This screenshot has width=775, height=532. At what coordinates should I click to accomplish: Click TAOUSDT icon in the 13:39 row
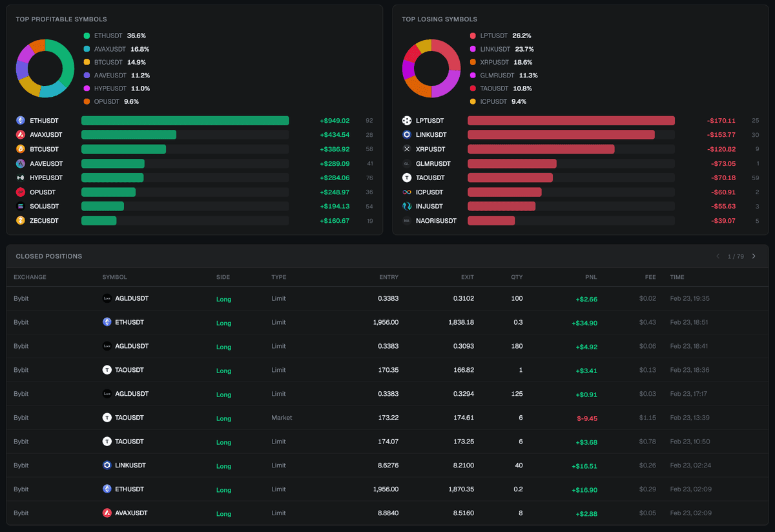click(107, 418)
